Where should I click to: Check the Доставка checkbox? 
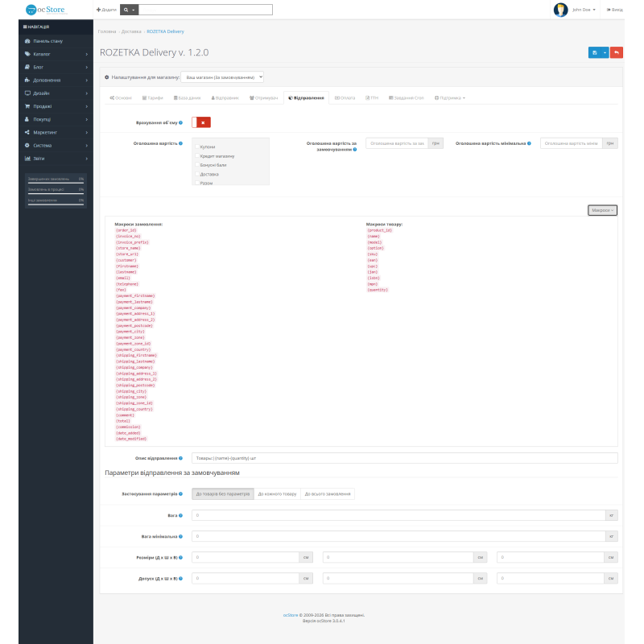(x=197, y=174)
